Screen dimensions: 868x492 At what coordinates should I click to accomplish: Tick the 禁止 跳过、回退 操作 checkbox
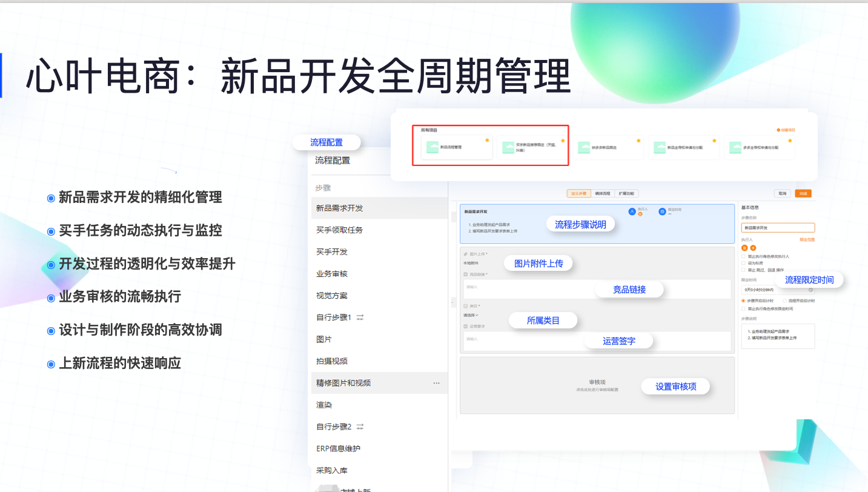pos(743,270)
